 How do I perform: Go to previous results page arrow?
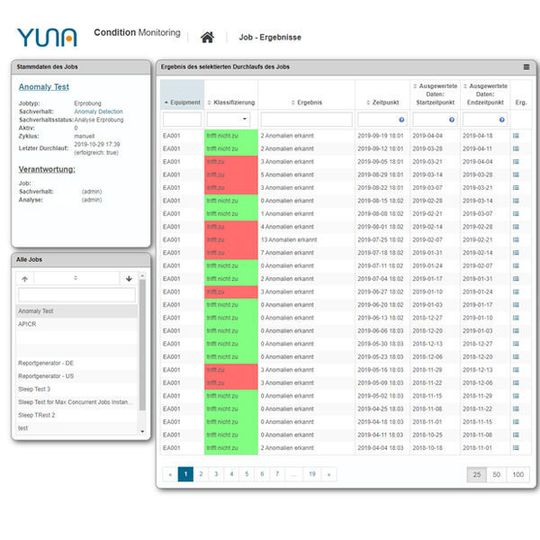point(170,474)
